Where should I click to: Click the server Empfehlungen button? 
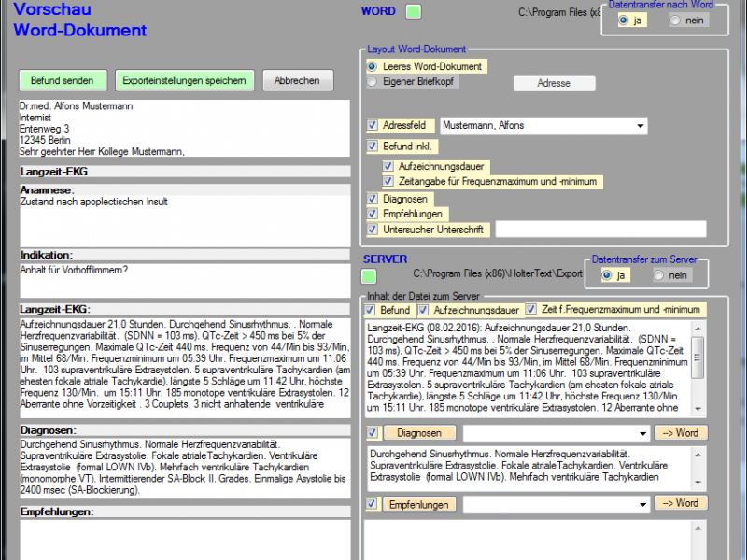[418, 504]
